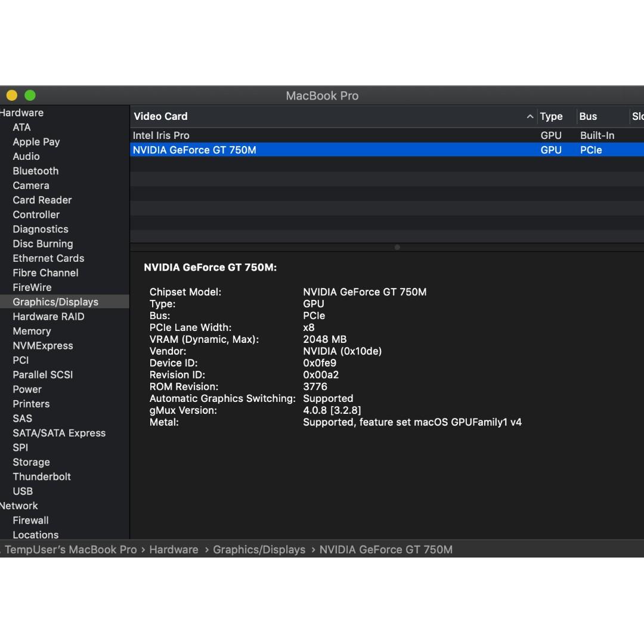
Task: Click the VRAM value 2048 MB
Action: (x=325, y=339)
